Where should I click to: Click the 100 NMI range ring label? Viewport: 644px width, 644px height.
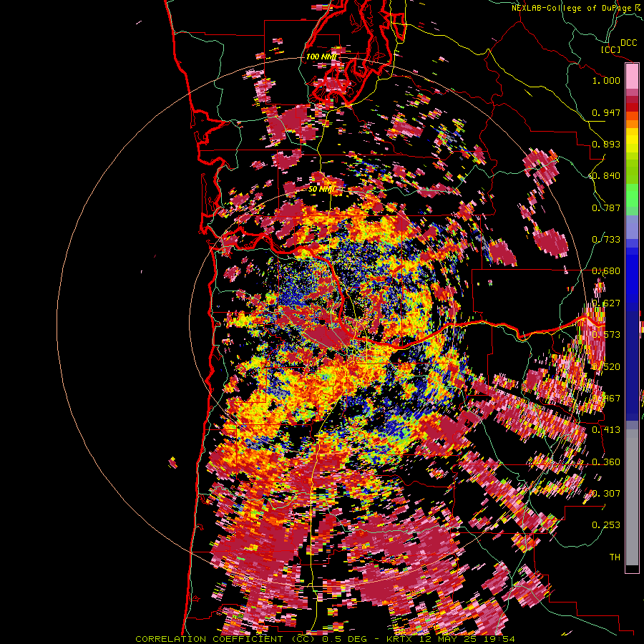tap(321, 57)
